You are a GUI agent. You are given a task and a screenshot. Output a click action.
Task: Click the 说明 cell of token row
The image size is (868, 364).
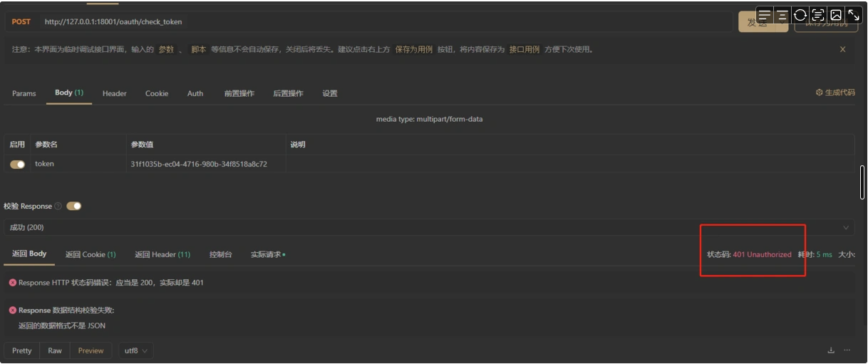(570, 164)
